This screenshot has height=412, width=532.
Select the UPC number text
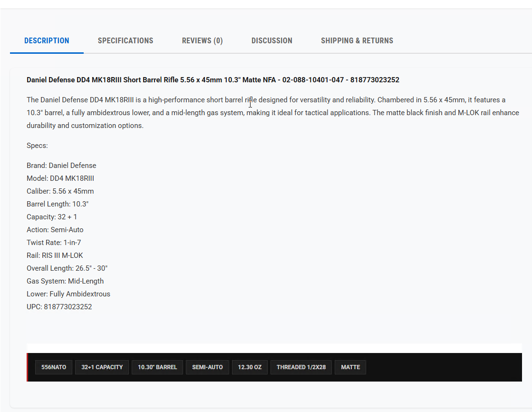tap(59, 306)
